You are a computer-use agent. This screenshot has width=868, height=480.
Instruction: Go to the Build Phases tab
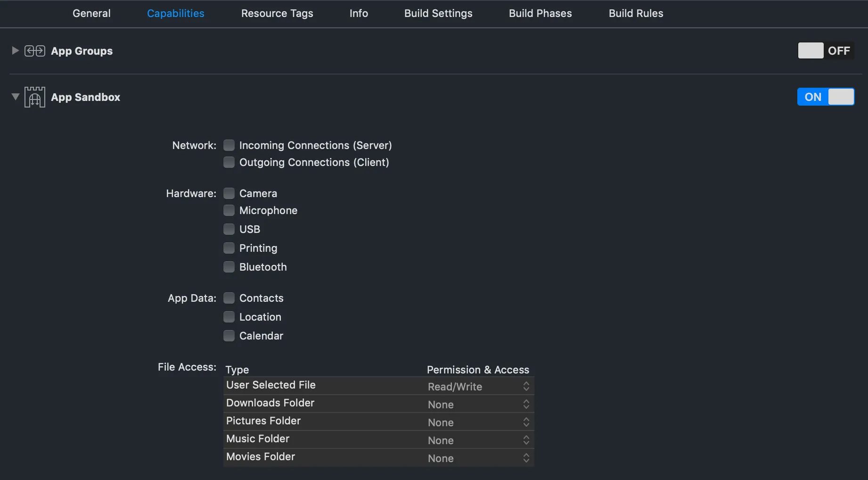[x=540, y=13]
